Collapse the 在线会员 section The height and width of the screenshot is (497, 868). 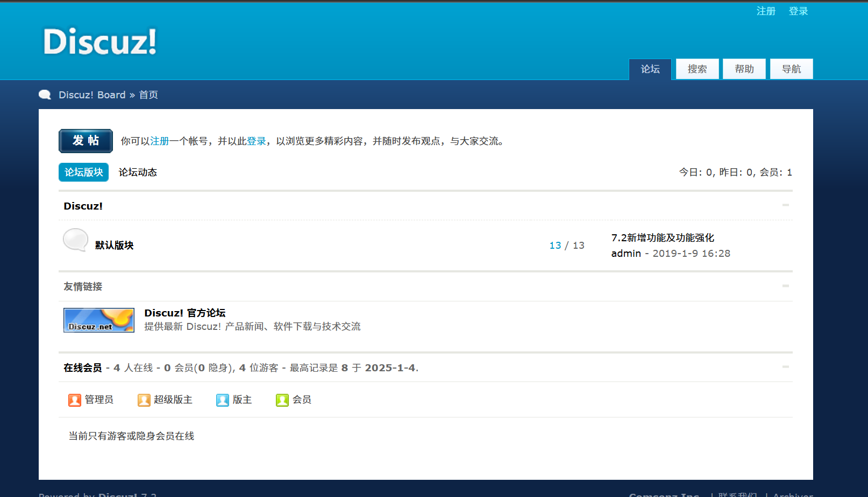coord(786,367)
